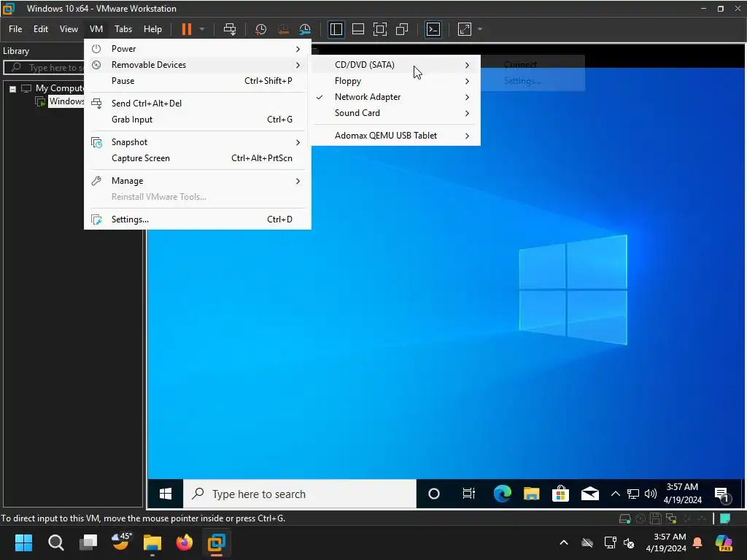Screen dimensions: 747x560
Task: Click the guest volume speaker icon
Action: pos(650,494)
